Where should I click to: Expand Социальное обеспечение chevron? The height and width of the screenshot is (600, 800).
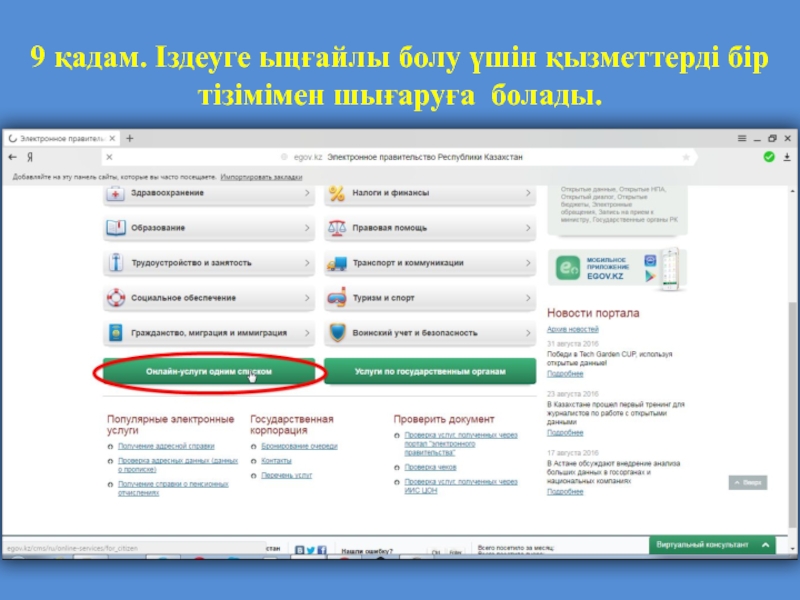coord(307,297)
